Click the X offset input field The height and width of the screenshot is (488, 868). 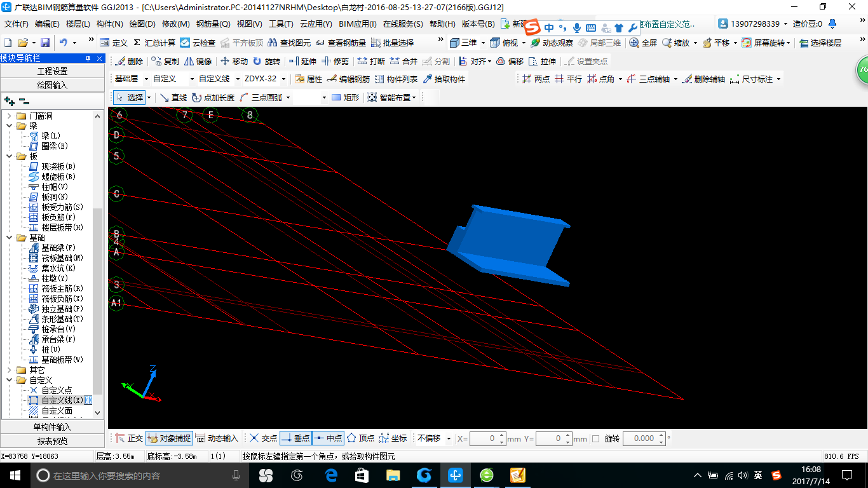(x=487, y=438)
